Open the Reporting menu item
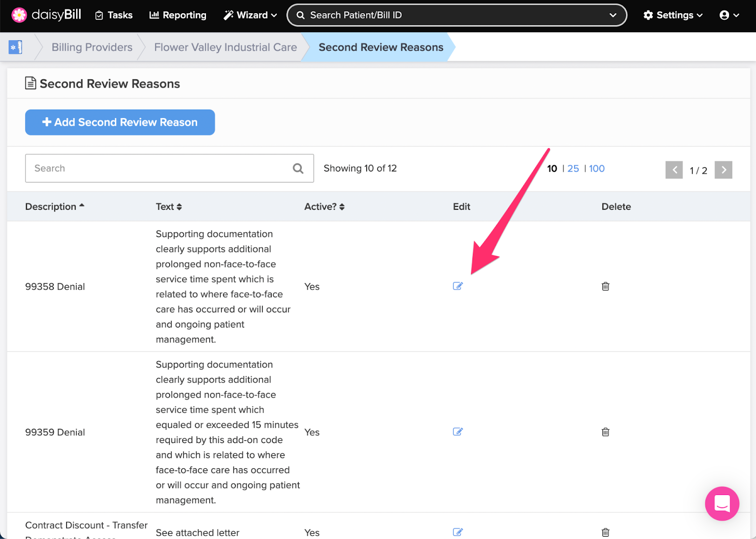This screenshot has height=539, width=756. pos(178,15)
